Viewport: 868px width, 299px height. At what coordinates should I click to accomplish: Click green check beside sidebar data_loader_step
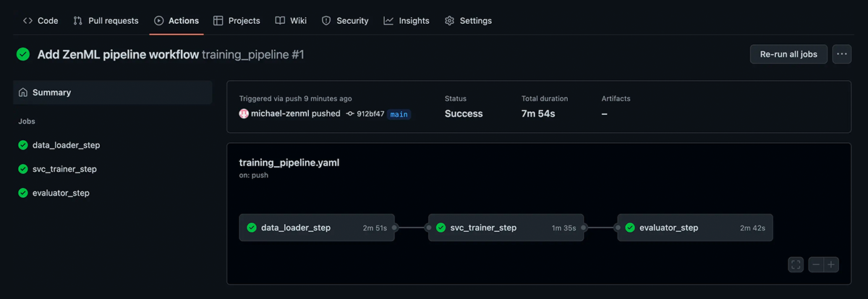click(x=23, y=145)
